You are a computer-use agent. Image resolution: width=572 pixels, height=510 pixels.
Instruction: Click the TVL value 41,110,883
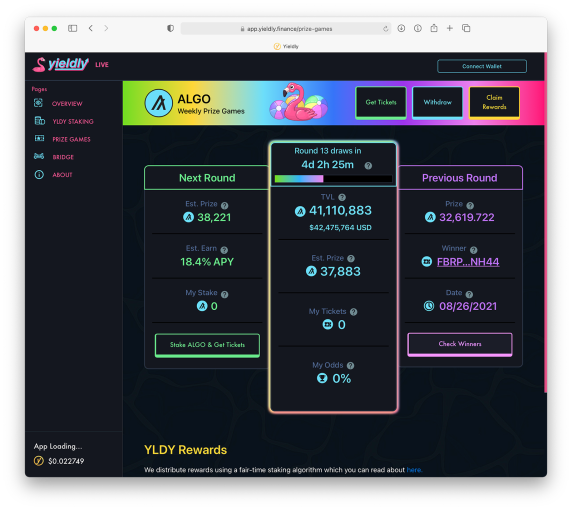click(340, 211)
